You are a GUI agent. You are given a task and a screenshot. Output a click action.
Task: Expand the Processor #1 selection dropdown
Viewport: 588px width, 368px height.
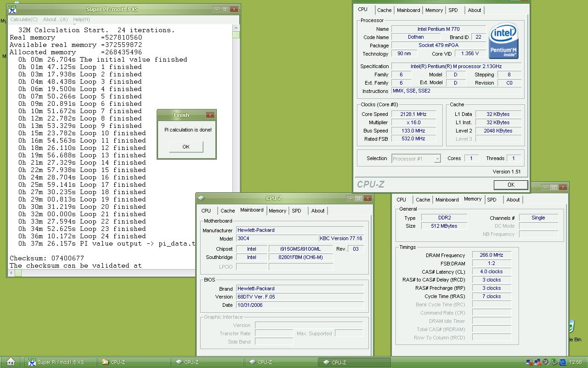tap(437, 159)
